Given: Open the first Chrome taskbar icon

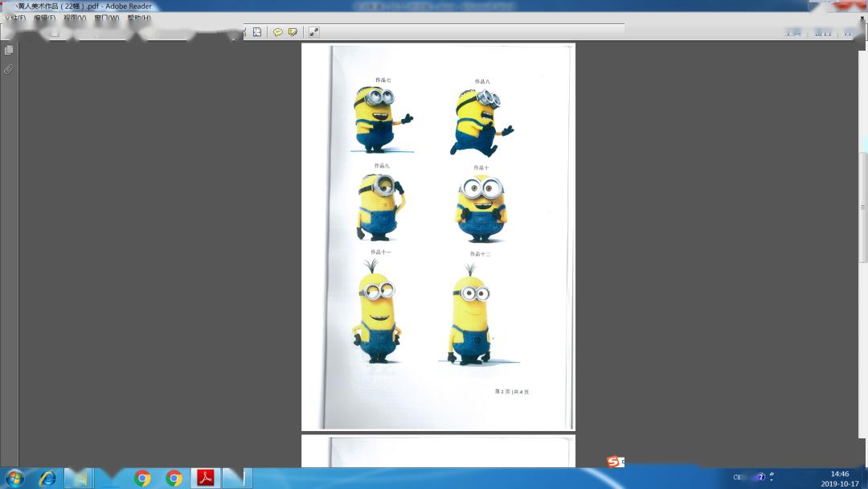Looking at the screenshot, I should [142, 479].
